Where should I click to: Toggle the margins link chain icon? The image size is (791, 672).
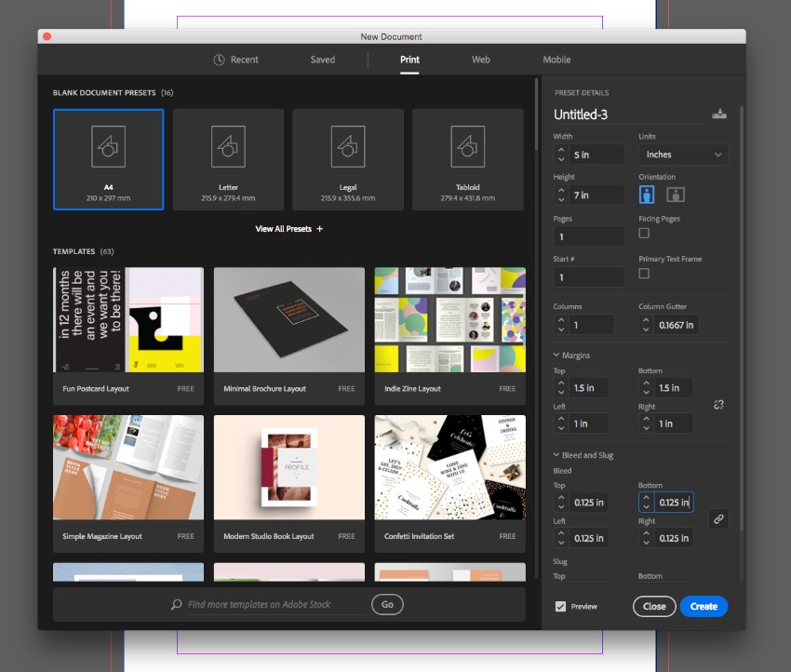point(718,405)
